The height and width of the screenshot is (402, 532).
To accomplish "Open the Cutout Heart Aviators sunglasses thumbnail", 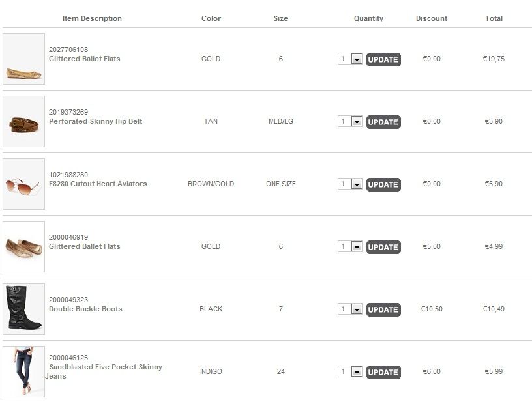I will pyautogui.click(x=23, y=184).
